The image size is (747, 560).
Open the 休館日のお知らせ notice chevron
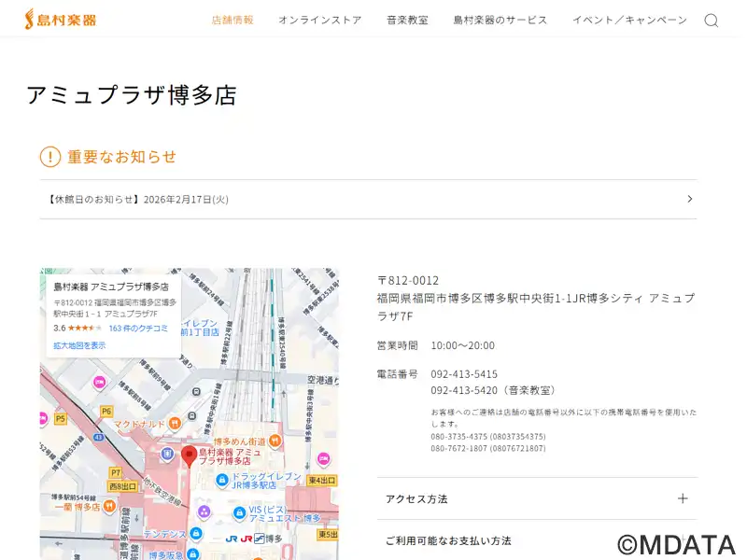689,199
